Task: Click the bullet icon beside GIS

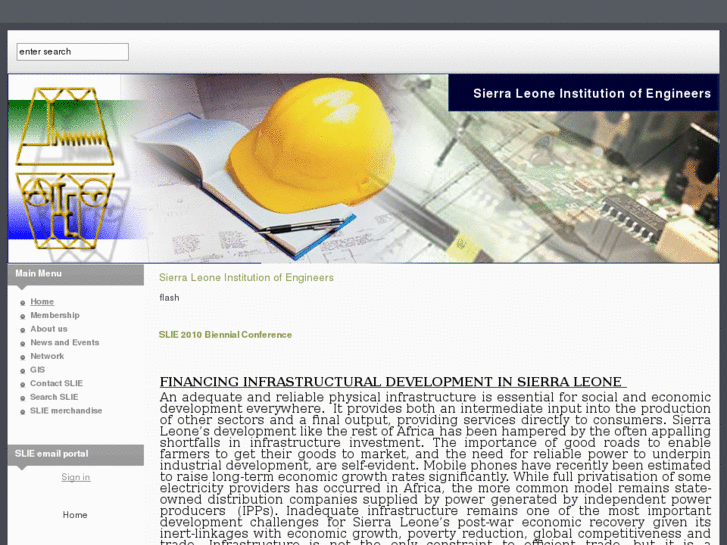Action: [22, 371]
